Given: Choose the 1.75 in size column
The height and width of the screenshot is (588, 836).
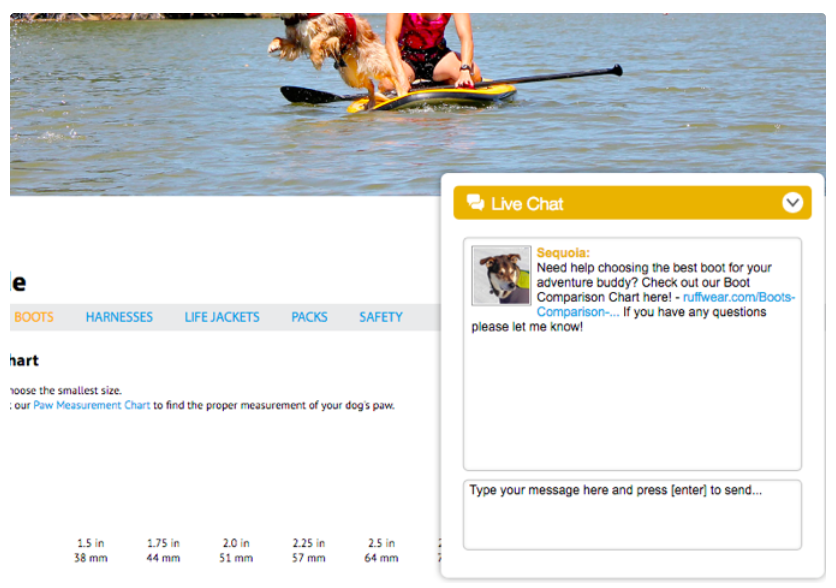Looking at the screenshot, I should click(x=163, y=550).
